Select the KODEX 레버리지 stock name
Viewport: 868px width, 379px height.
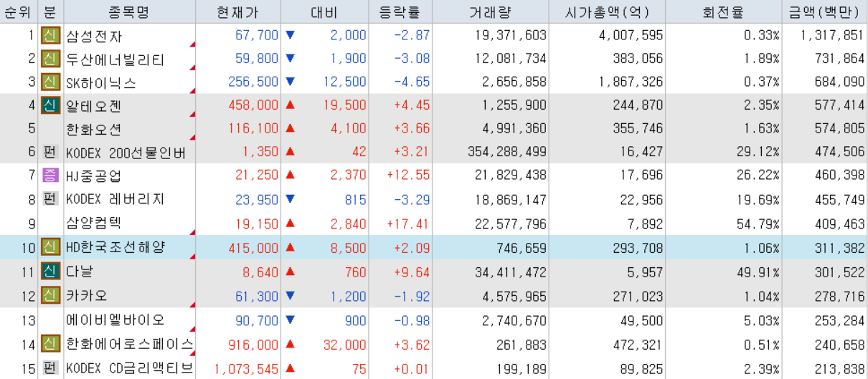pos(115,199)
